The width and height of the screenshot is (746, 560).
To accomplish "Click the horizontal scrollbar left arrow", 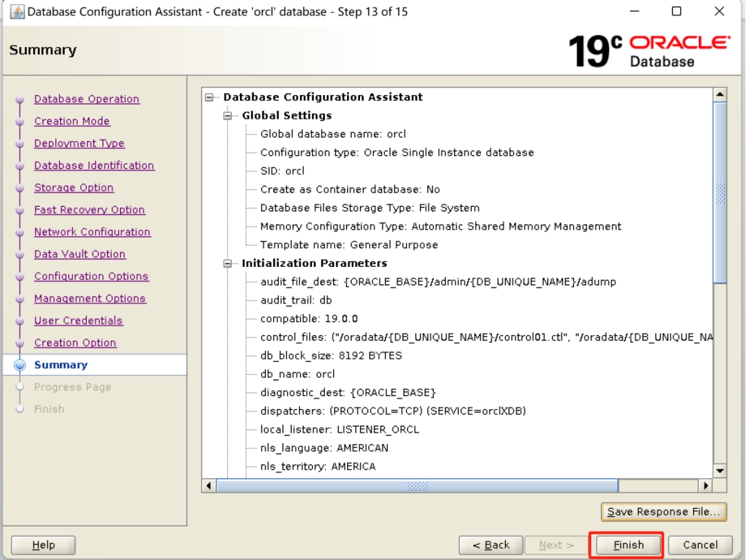I will [209, 486].
